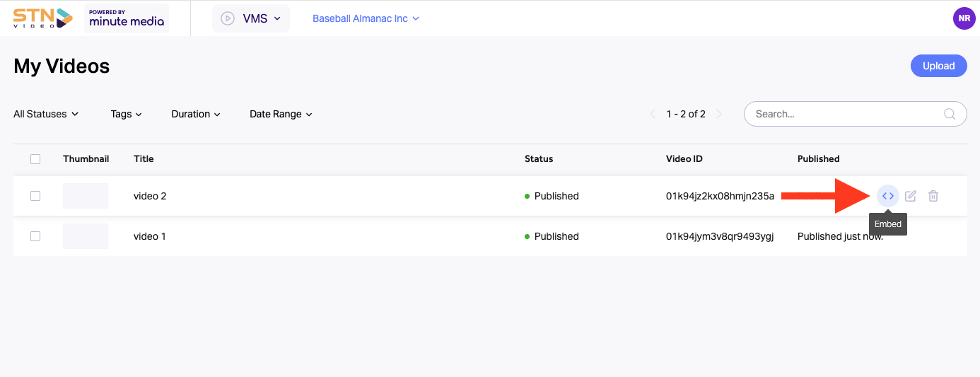Click the search magnifier icon
The width and height of the screenshot is (980, 377).
point(950,114)
